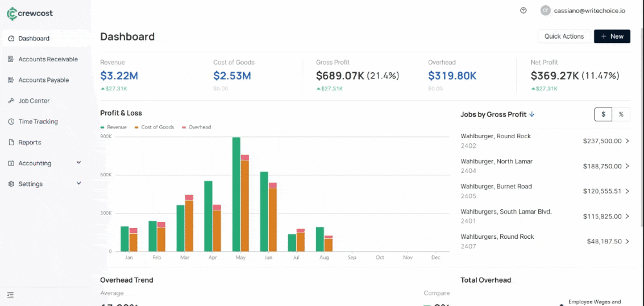The width and height of the screenshot is (644, 306).
Task: Switch gross profit view to percent
Action: 621,114
